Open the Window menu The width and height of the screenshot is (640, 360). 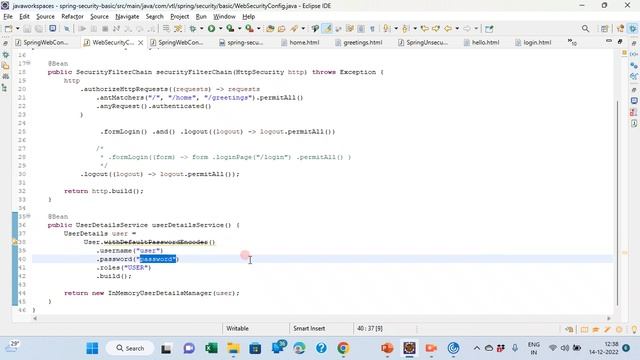click(x=224, y=17)
